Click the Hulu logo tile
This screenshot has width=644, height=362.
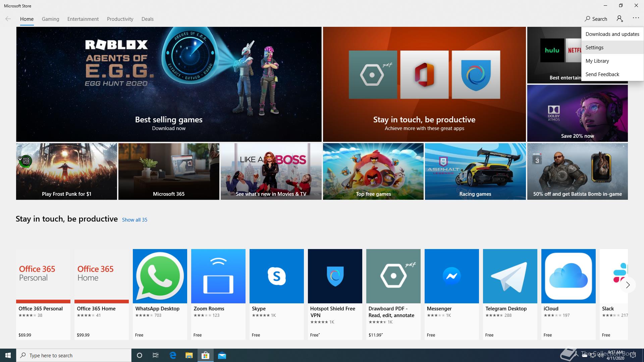(x=552, y=50)
